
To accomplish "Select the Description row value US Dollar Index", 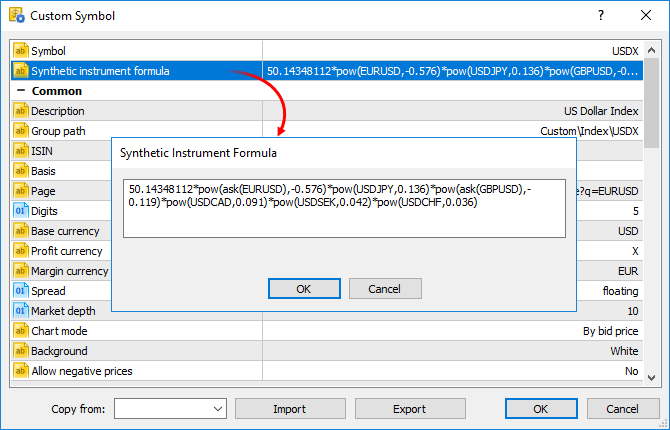I will (x=601, y=111).
